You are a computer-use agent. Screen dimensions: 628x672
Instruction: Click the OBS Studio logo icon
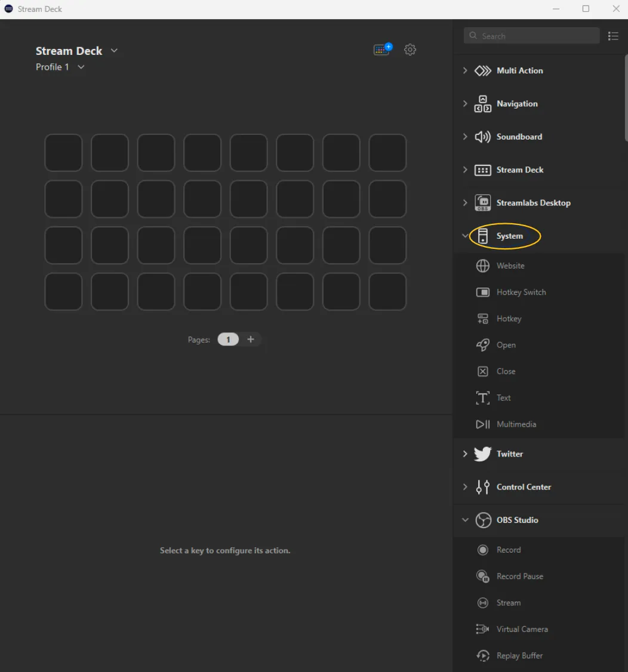point(483,520)
